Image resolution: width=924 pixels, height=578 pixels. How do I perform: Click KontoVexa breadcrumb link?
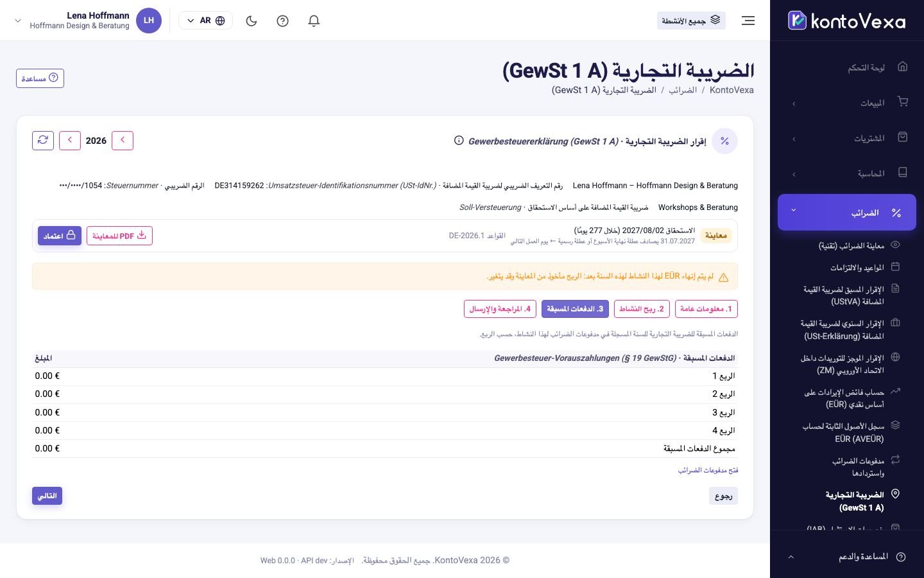732,90
